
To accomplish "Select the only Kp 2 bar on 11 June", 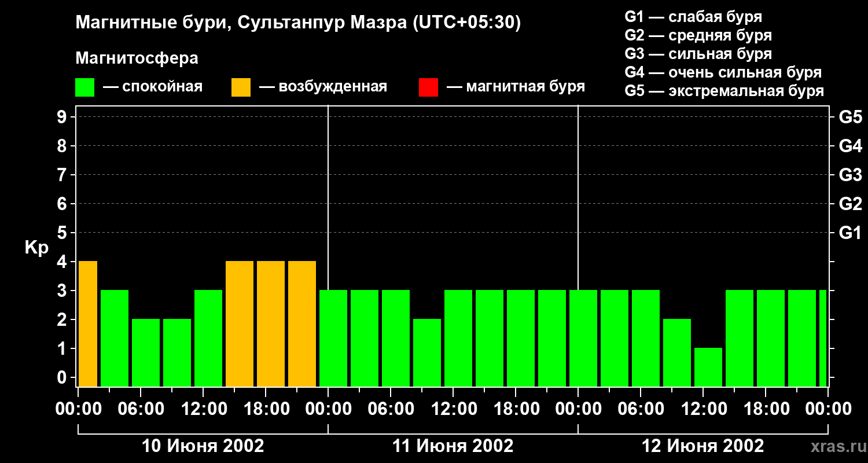I will [x=427, y=352].
